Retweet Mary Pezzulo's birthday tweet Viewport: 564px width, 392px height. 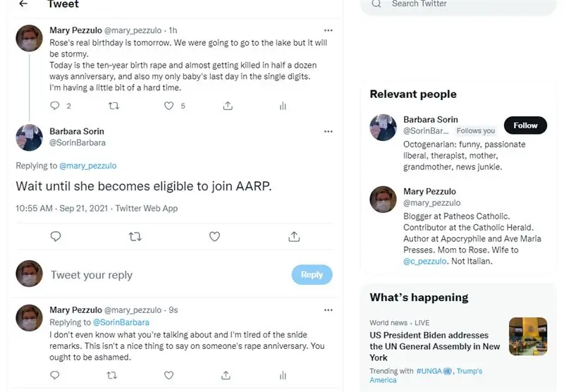pyautogui.click(x=113, y=106)
